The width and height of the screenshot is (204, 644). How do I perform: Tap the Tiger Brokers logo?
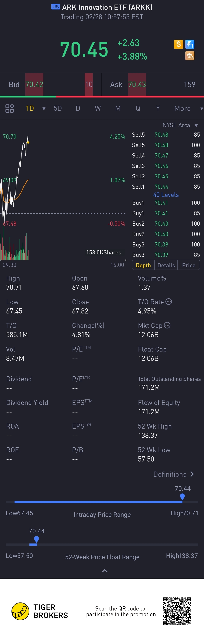pyautogui.click(x=20, y=611)
